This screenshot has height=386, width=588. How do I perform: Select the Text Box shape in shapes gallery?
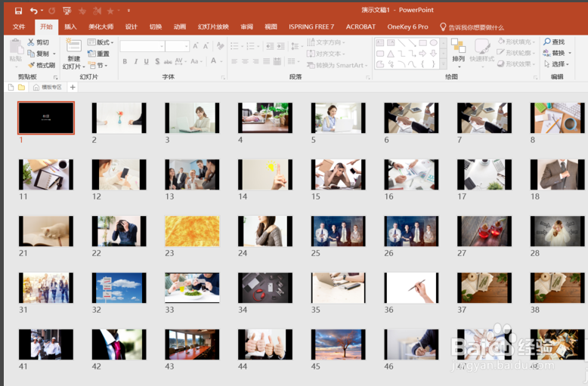pos(380,43)
